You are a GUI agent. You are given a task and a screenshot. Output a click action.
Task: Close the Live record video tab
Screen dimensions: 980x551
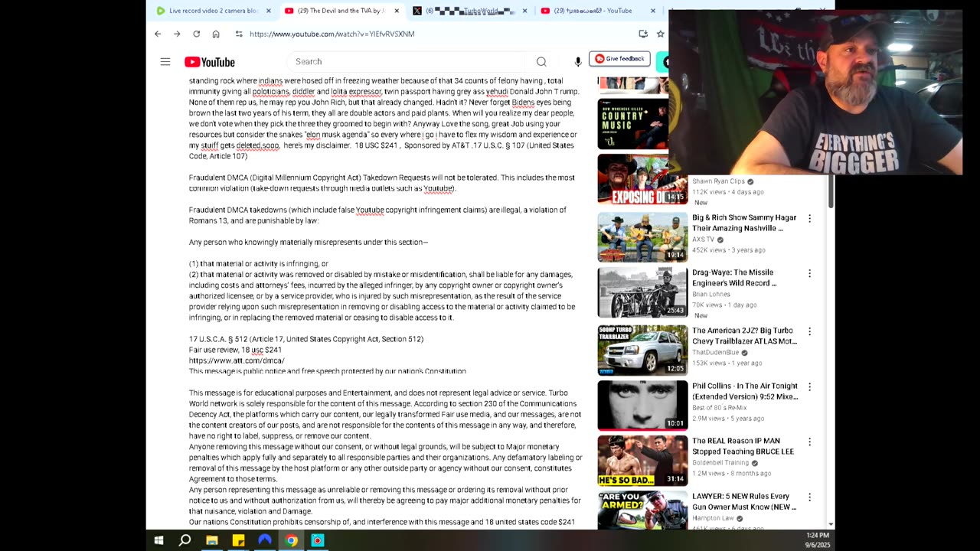click(269, 11)
